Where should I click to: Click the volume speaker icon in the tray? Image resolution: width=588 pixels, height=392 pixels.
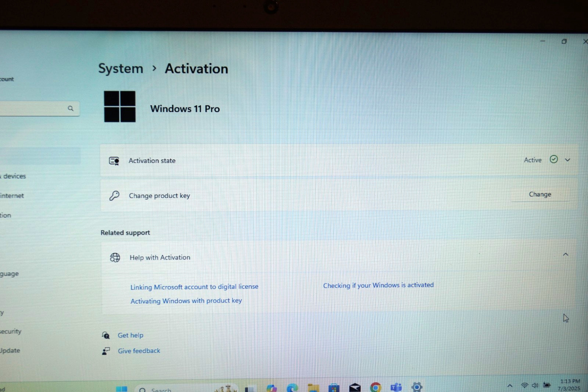535,385
